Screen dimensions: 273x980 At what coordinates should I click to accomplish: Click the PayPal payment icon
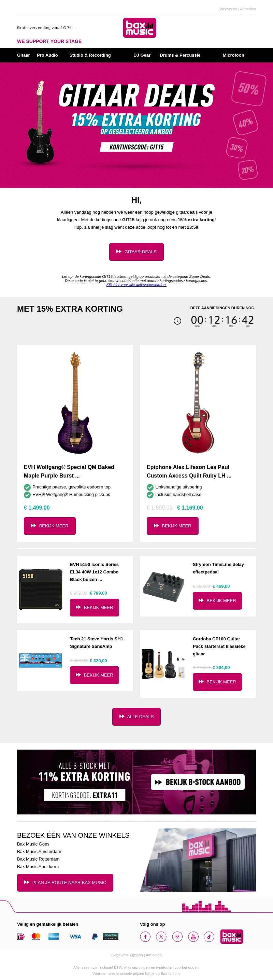point(95,936)
